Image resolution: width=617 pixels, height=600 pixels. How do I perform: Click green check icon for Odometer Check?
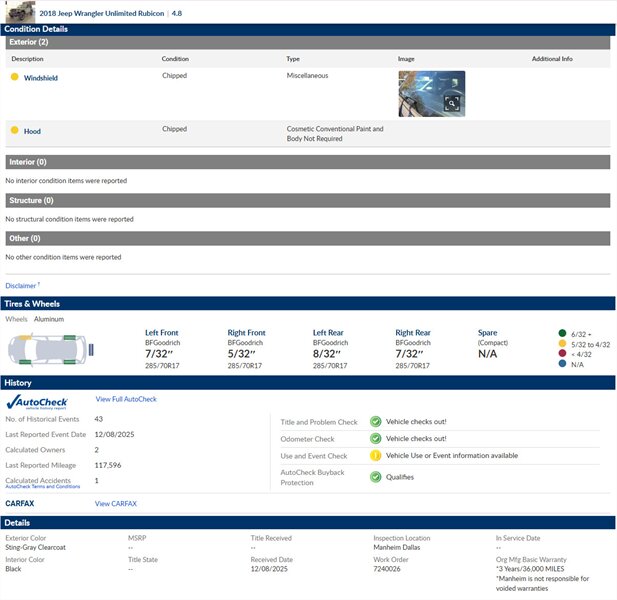tap(375, 439)
